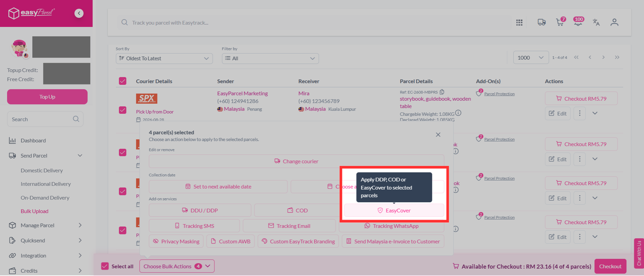This screenshot has width=644, height=276.
Task: Expand details of the third parcel row
Action: pos(595,198)
